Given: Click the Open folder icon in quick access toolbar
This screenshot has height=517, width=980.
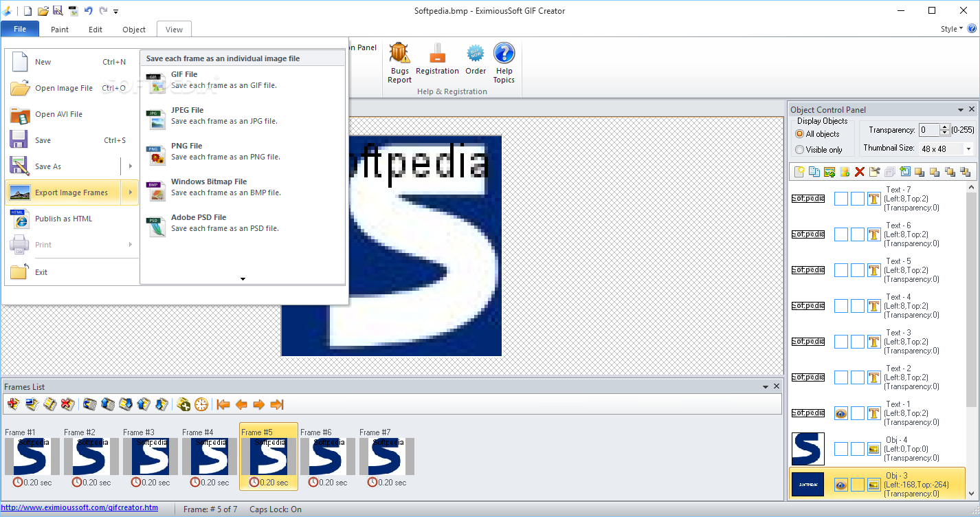Looking at the screenshot, I should (43, 10).
